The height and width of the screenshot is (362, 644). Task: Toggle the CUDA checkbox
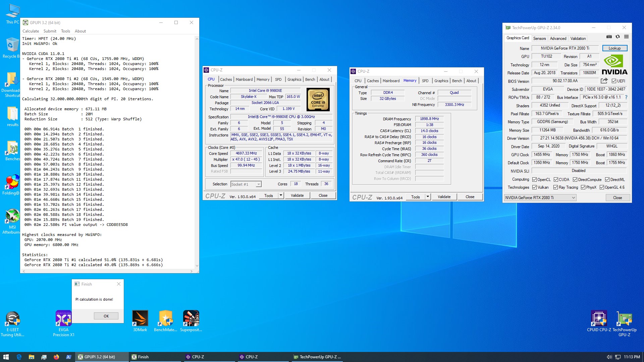[x=556, y=180]
